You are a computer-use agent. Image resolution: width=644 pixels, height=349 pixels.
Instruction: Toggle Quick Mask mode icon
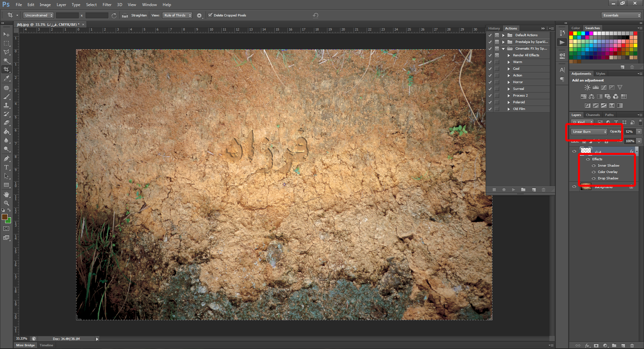tap(6, 229)
